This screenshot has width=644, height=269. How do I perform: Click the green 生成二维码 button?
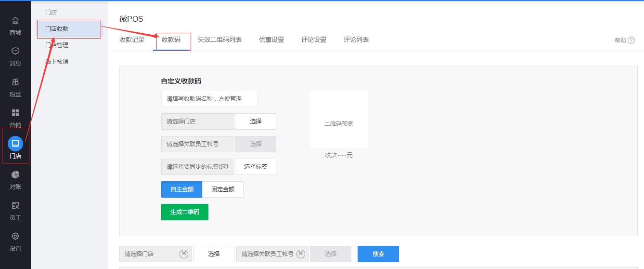[x=185, y=212]
